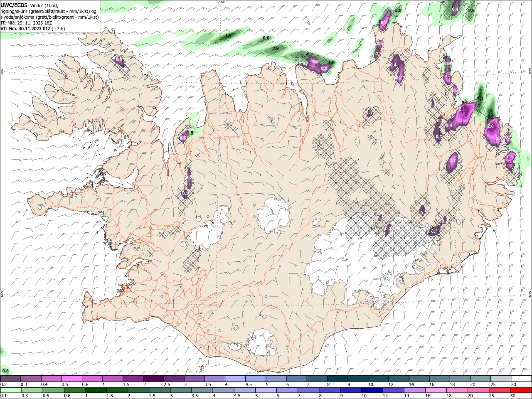Click the darkest purple swatch labeled 2
Image resolution: width=532 pixels, height=399 pixels.
click(153, 379)
